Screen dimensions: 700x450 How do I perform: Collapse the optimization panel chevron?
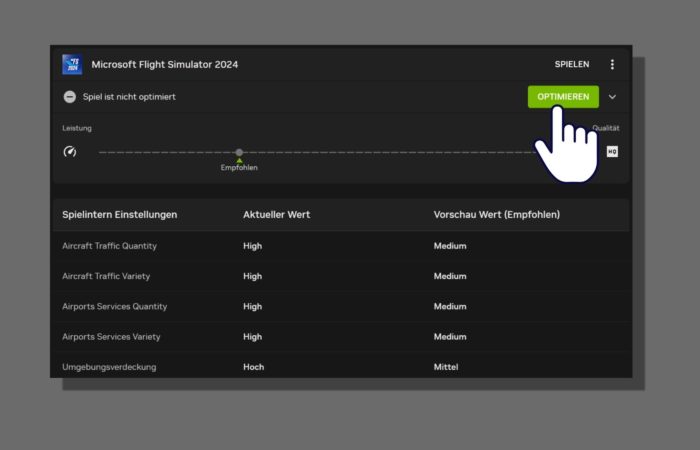click(x=612, y=97)
